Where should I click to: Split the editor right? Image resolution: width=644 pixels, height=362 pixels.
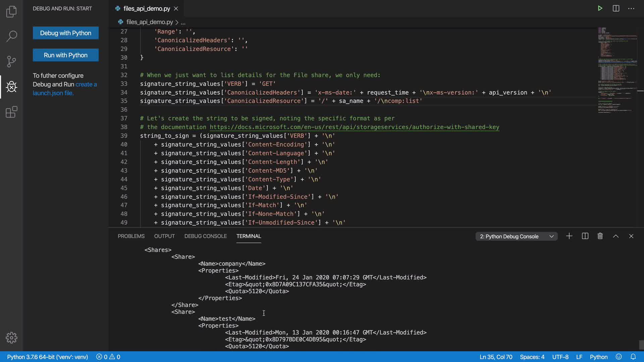pos(616,8)
